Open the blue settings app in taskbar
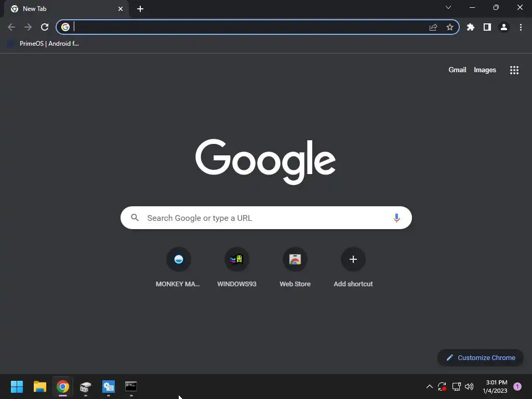Screen dimensions: 532x399 pos(109,387)
